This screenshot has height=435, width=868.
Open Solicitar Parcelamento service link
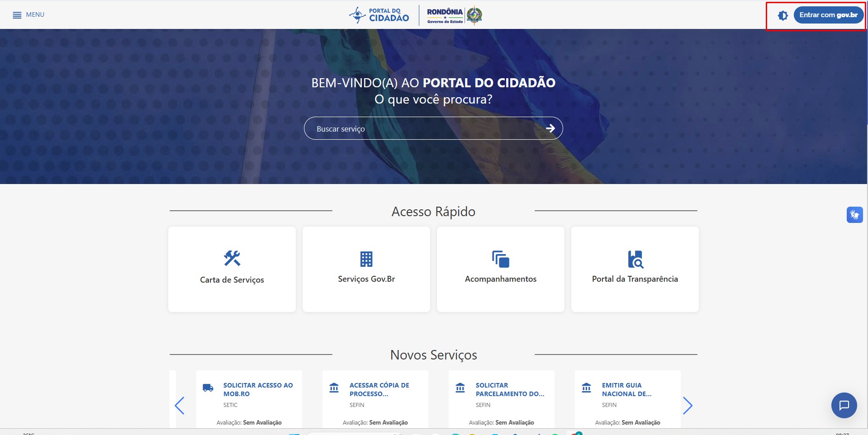coord(509,389)
